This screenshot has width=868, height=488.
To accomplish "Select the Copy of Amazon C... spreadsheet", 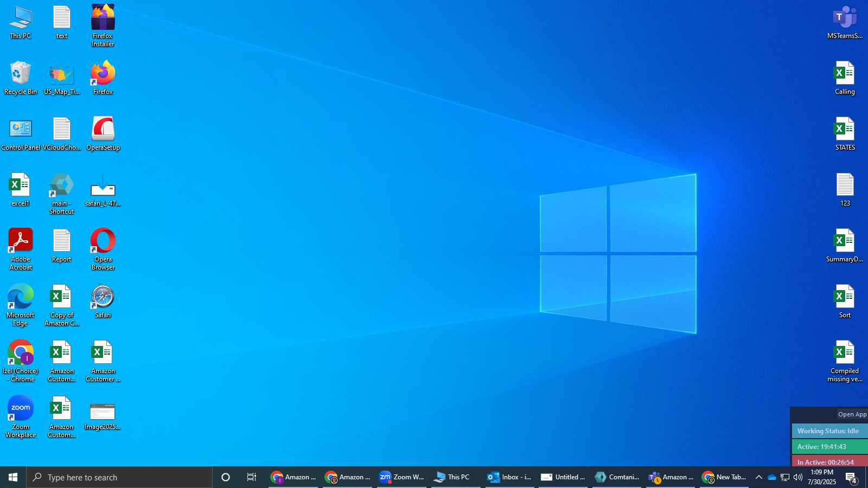I will [x=62, y=306].
